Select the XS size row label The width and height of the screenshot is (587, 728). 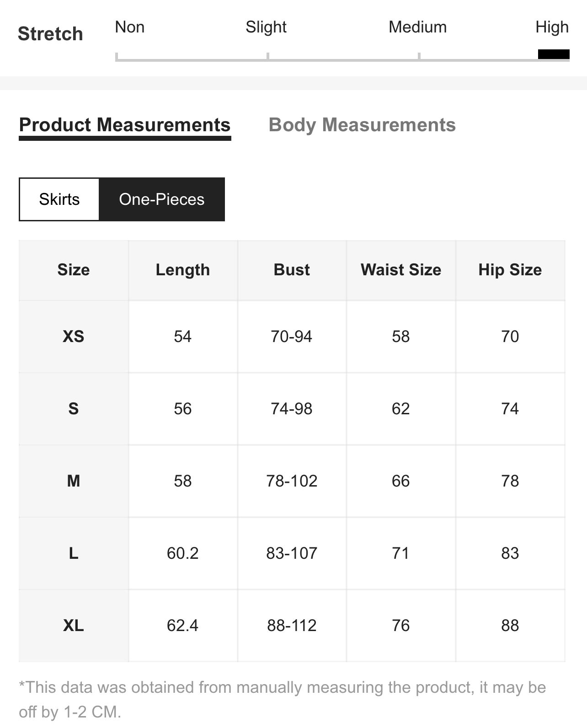tap(74, 337)
